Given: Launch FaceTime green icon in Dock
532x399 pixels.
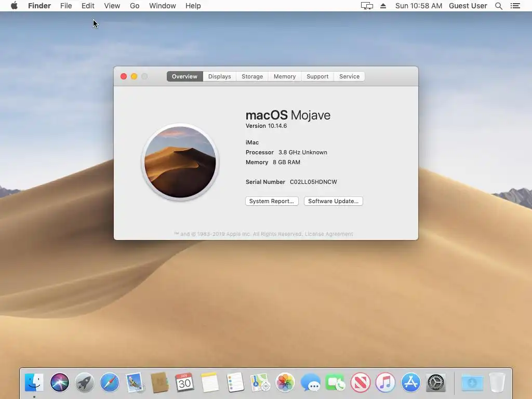Looking at the screenshot, I should 335,382.
